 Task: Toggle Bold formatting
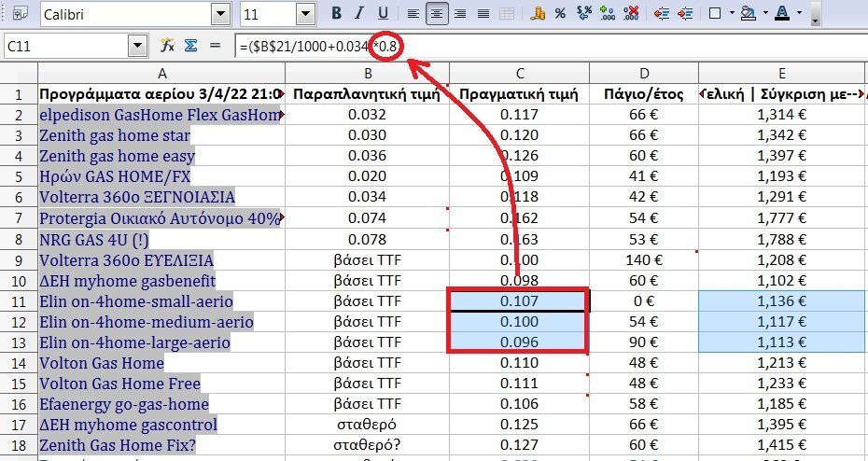point(336,14)
